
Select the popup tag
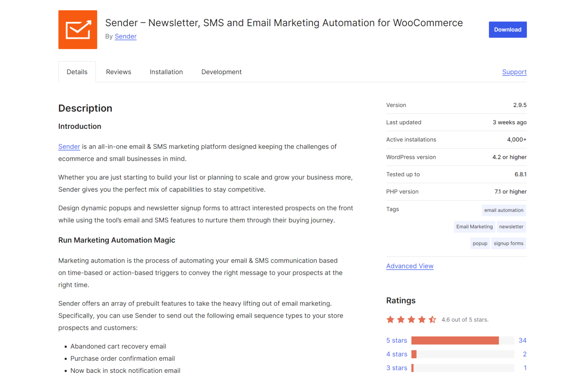[x=480, y=244]
